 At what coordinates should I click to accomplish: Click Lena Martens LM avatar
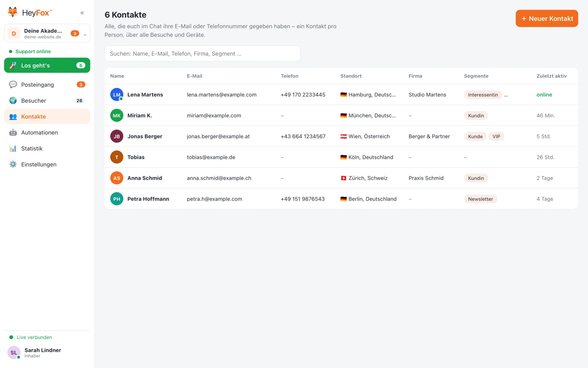pyautogui.click(x=116, y=95)
